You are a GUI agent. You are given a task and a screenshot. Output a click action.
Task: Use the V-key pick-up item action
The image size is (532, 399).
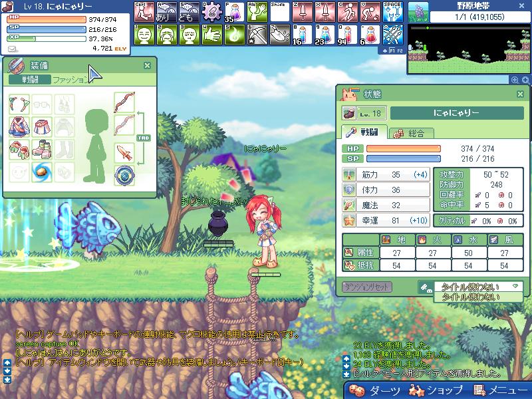[x=370, y=11]
